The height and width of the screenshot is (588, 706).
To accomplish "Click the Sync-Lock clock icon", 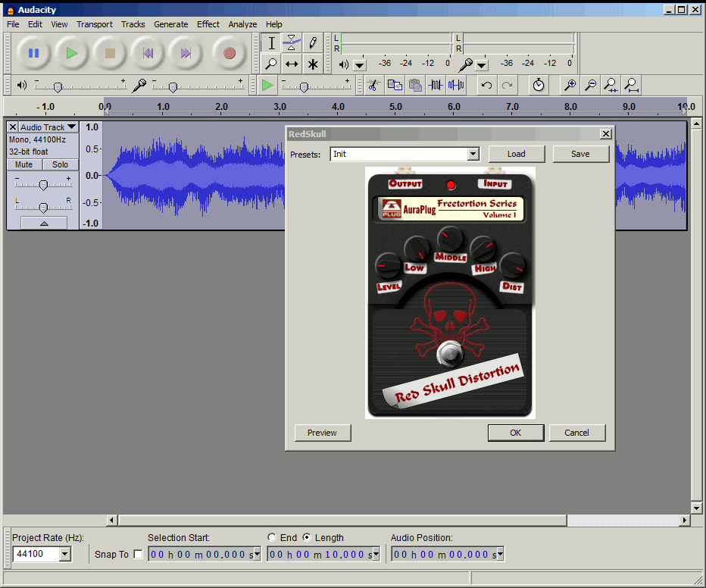I will point(539,85).
